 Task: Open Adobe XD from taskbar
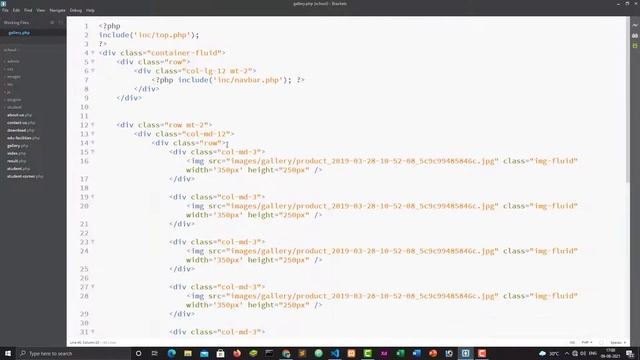(384, 353)
